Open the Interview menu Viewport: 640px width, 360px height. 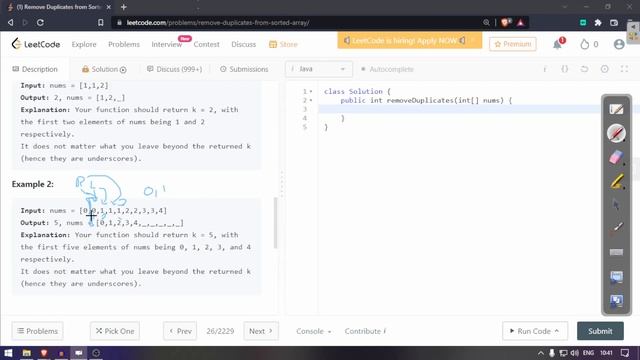coord(167,44)
